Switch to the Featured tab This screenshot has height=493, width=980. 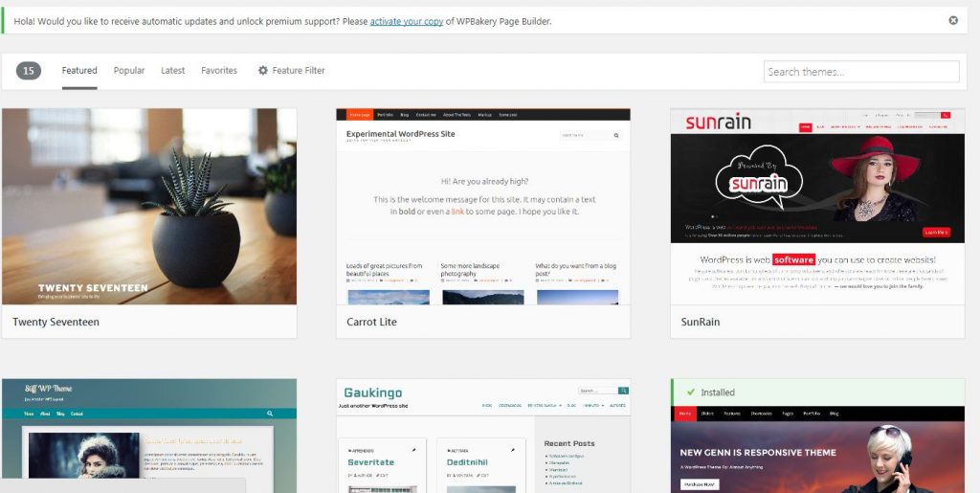tap(79, 71)
